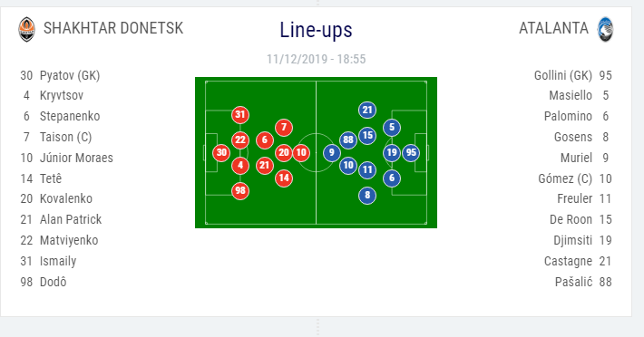Click the ATALANTA team name
Screen dimensions: 644x337
pos(553,28)
